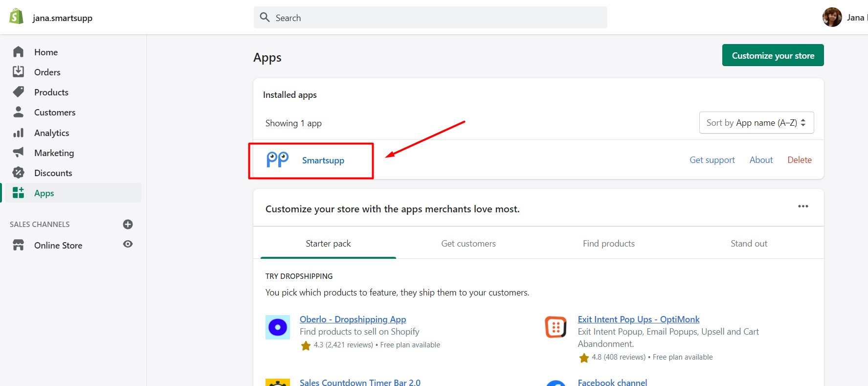The height and width of the screenshot is (386, 868).
Task: Switch to Stand out tab
Action: click(749, 243)
